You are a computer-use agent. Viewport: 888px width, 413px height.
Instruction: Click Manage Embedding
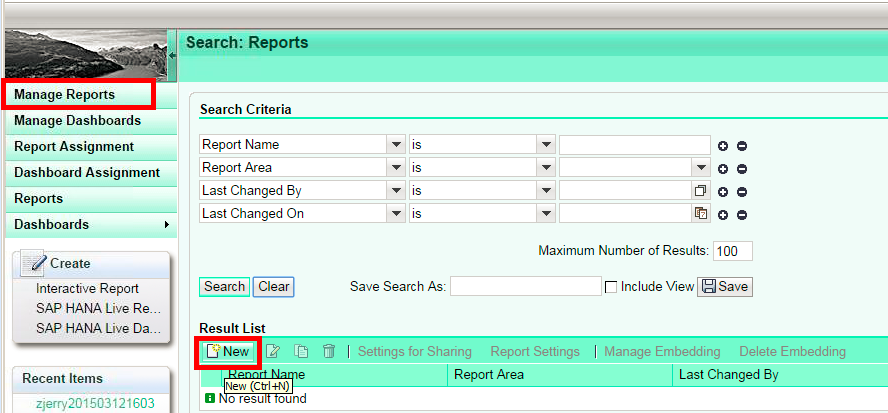[662, 352]
